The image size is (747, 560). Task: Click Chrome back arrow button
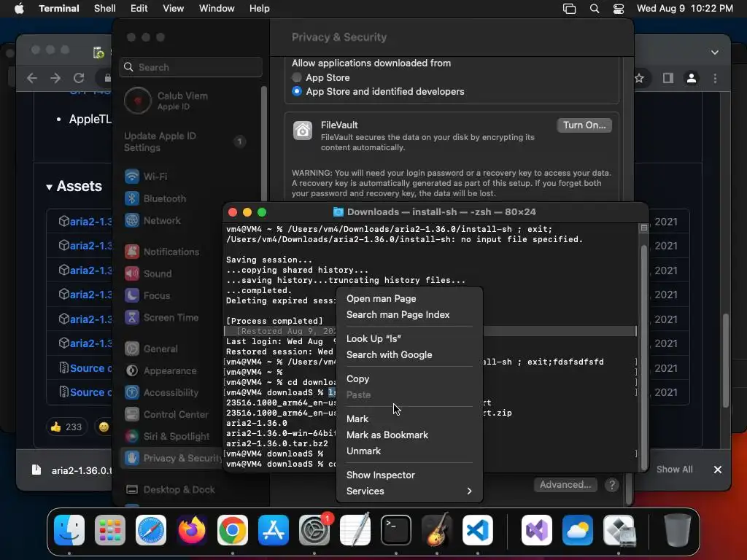click(31, 78)
